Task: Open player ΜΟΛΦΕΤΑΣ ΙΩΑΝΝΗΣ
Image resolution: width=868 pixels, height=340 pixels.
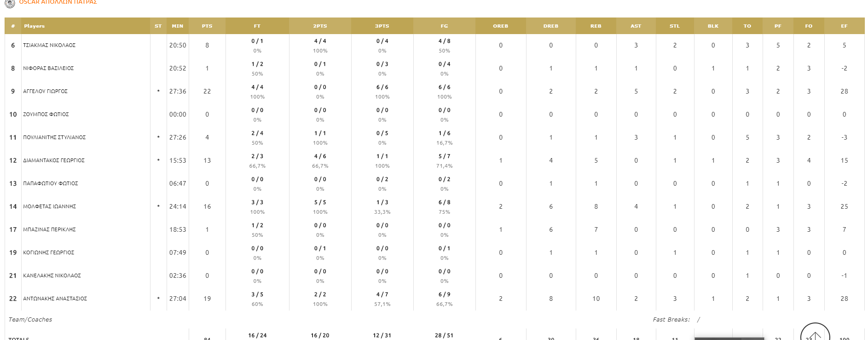Action: coord(50,207)
